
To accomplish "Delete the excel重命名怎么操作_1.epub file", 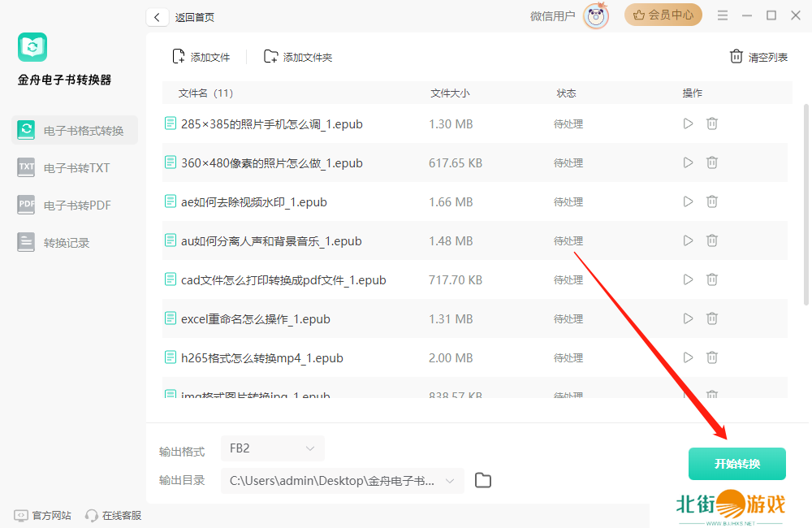I will coord(712,319).
